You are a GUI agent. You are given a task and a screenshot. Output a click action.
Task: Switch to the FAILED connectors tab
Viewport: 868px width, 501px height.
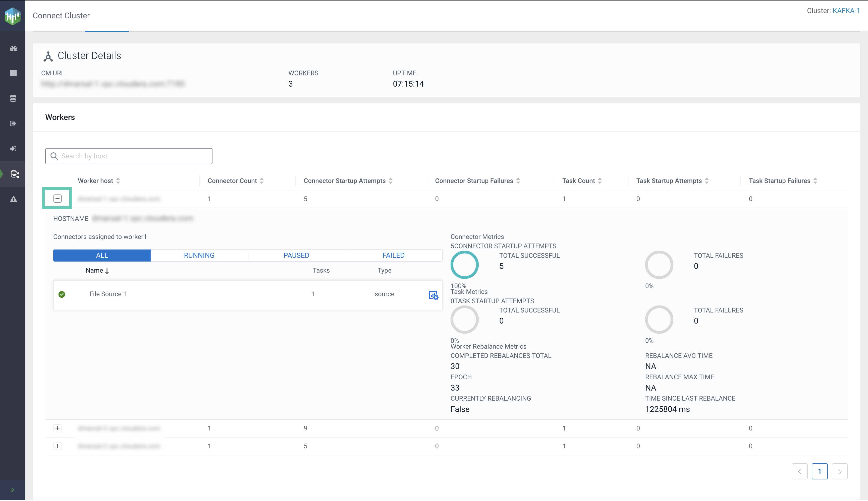[393, 255]
